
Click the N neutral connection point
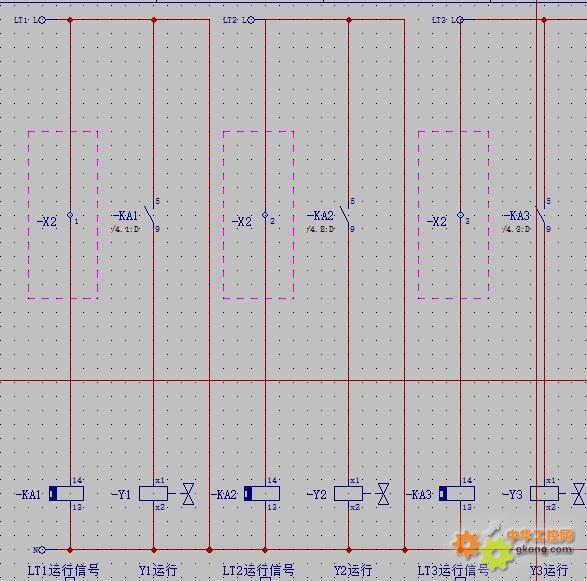coord(42,550)
